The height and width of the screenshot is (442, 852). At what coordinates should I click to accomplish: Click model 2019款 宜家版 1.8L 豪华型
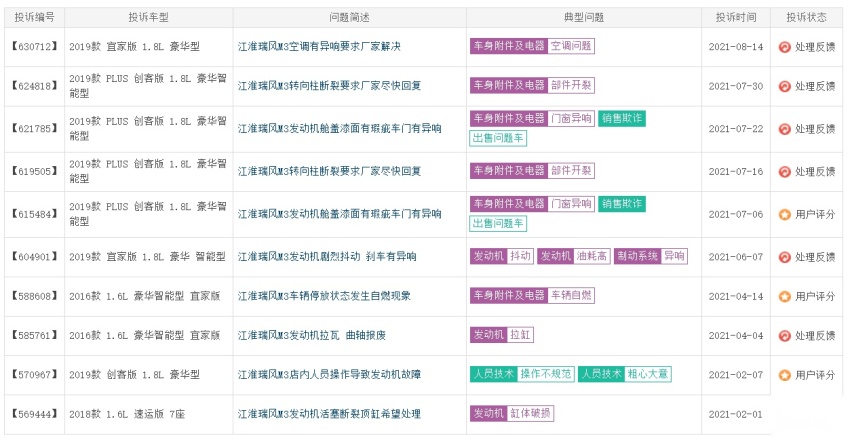[x=134, y=47]
